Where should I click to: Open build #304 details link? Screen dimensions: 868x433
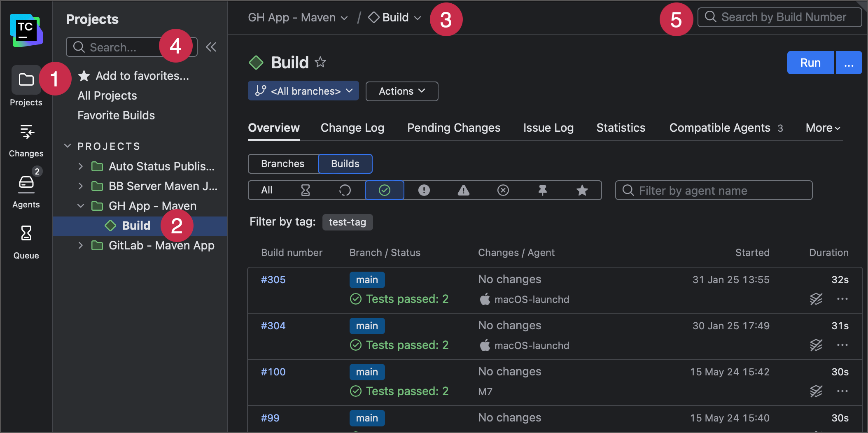pyautogui.click(x=273, y=326)
